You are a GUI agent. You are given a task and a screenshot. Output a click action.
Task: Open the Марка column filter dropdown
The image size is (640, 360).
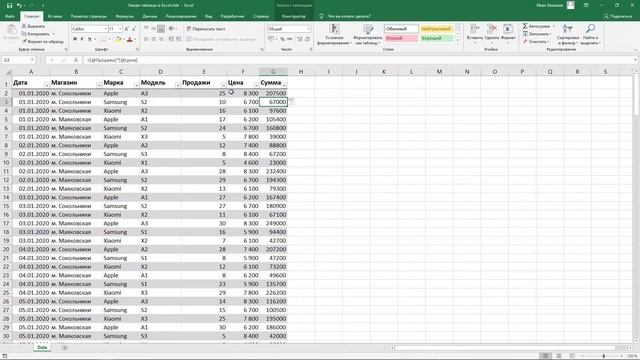tap(136, 85)
